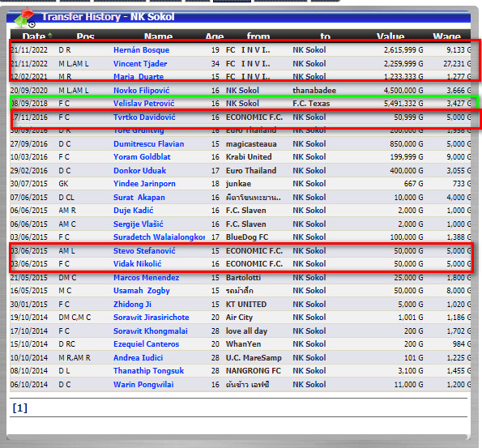Viewport: 482px width, 448px height.
Task: Select date 20/09/2020 cell
Action: coord(29,91)
